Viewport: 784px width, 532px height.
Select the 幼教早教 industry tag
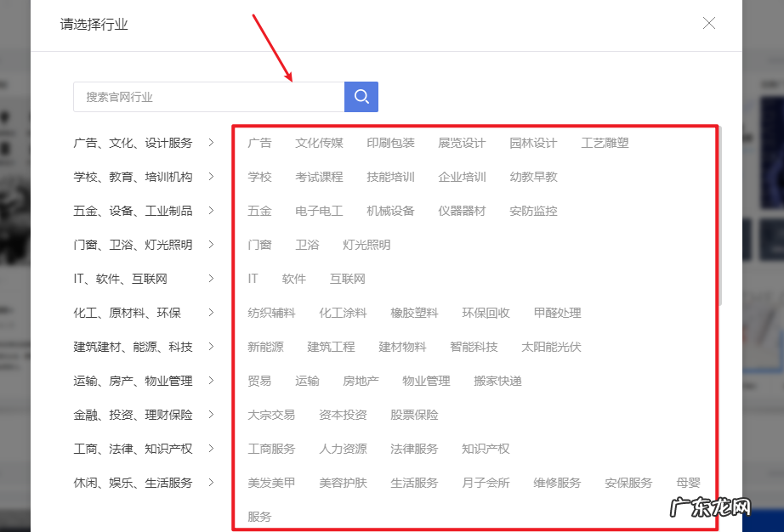(532, 177)
